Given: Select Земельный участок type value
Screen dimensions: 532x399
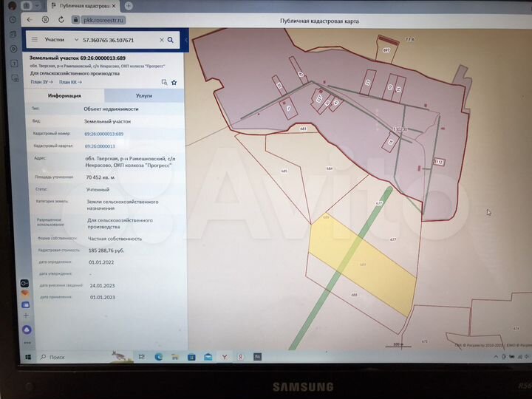Looking at the screenshot, I should click(x=107, y=121).
